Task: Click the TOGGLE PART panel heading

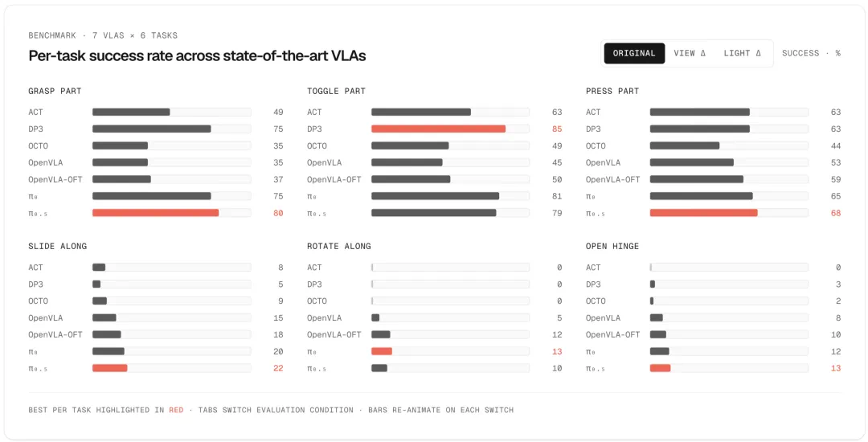Action: [x=336, y=92]
